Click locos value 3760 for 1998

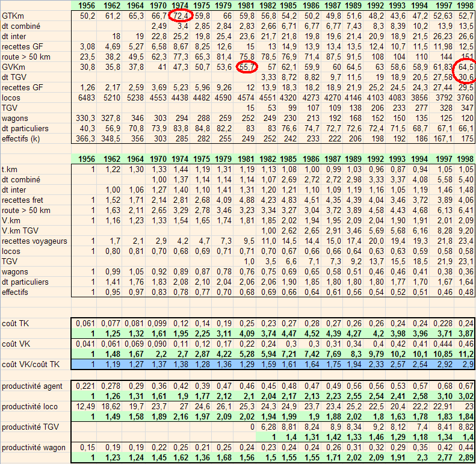[x=465, y=97]
